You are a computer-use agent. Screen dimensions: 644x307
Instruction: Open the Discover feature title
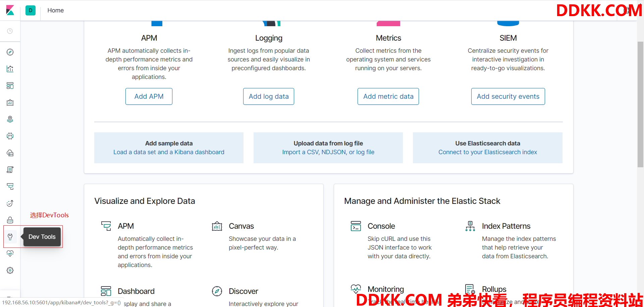244,291
